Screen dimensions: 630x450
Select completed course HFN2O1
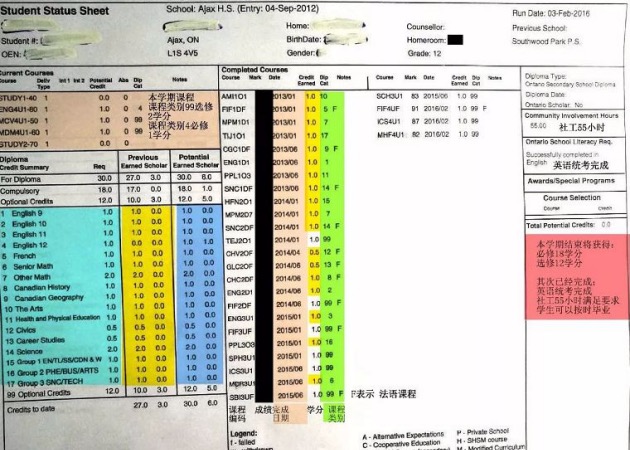pos(238,201)
